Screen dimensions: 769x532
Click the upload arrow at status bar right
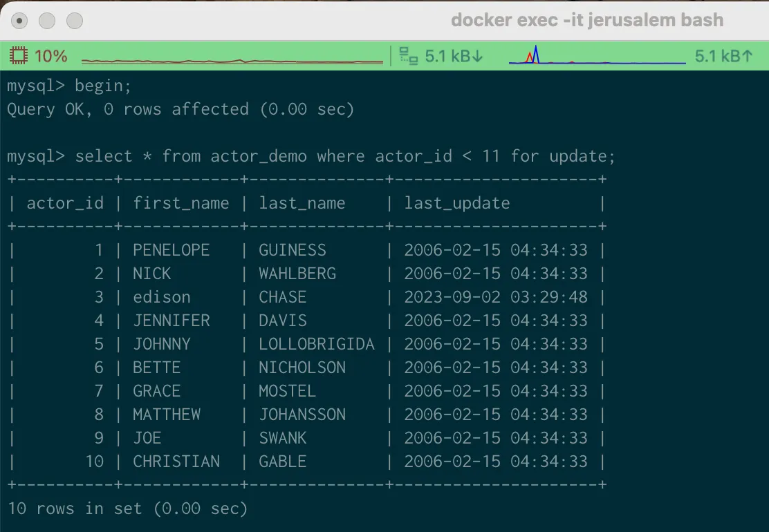747,56
